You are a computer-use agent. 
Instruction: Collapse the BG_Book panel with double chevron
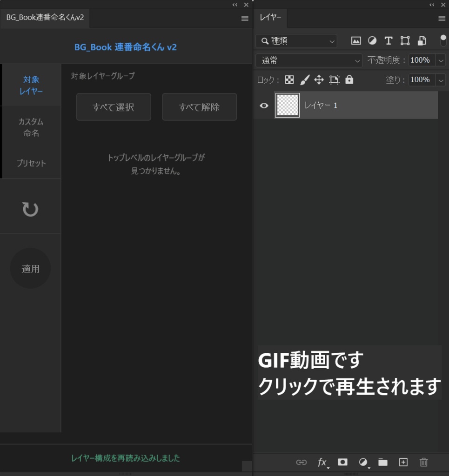[235, 5]
